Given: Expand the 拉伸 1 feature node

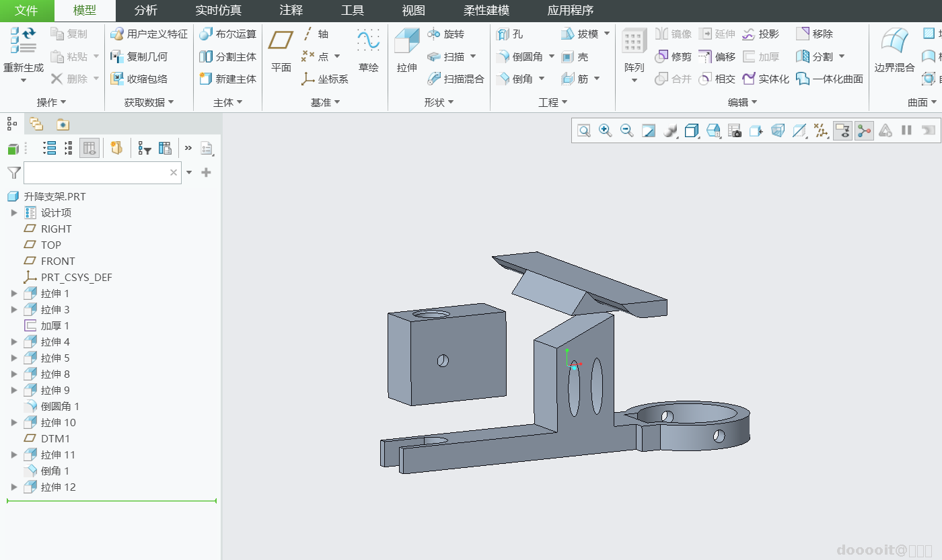Looking at the screenshot, I should 13,294.
